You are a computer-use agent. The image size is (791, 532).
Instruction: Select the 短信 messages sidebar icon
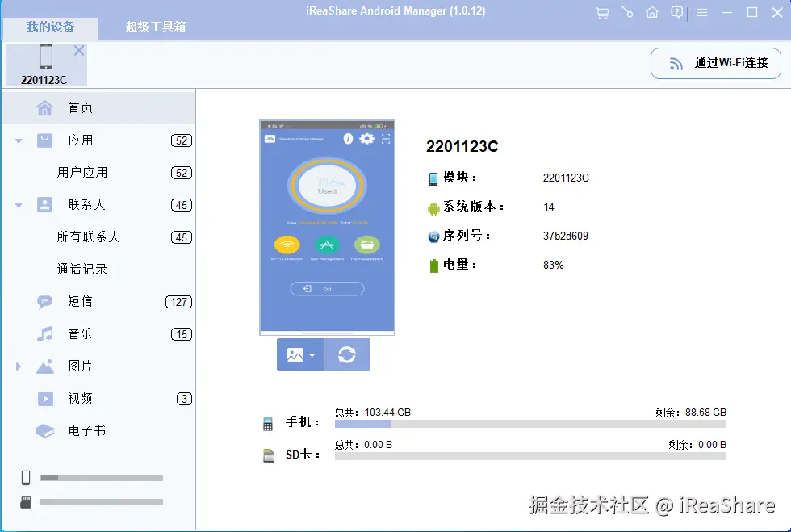tap(44, 301)
